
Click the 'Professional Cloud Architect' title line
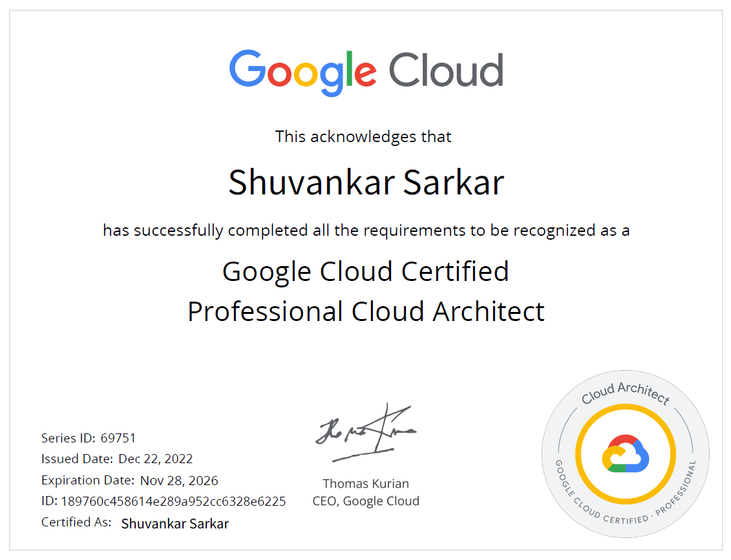[366, 311]
